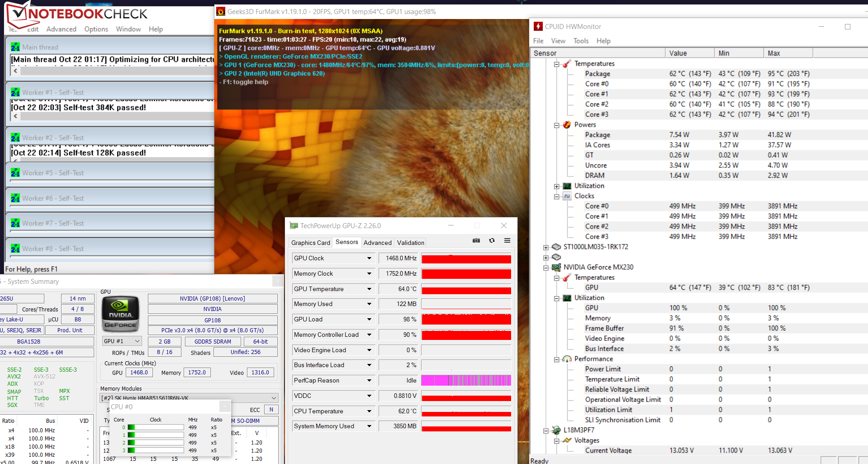Collapse the CPU Temperatures tree node

click(x=556, y=64)
